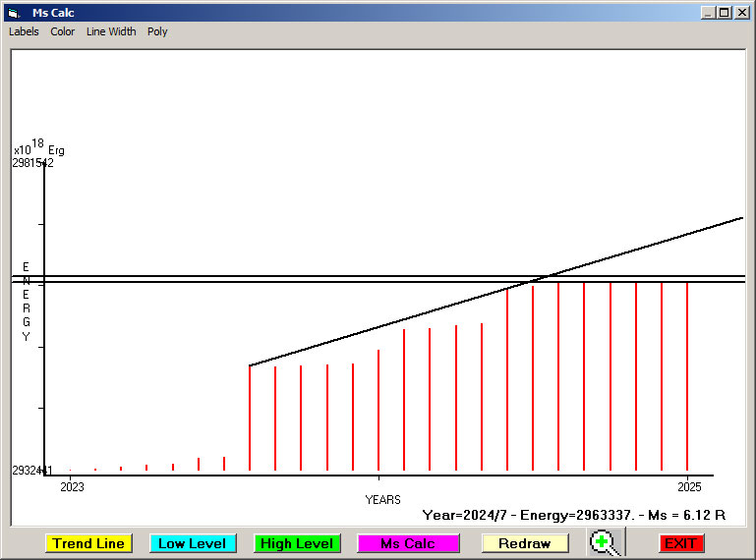Open the Labels menu
This screenshot has width=756, height=560.
tap(24, 31)
